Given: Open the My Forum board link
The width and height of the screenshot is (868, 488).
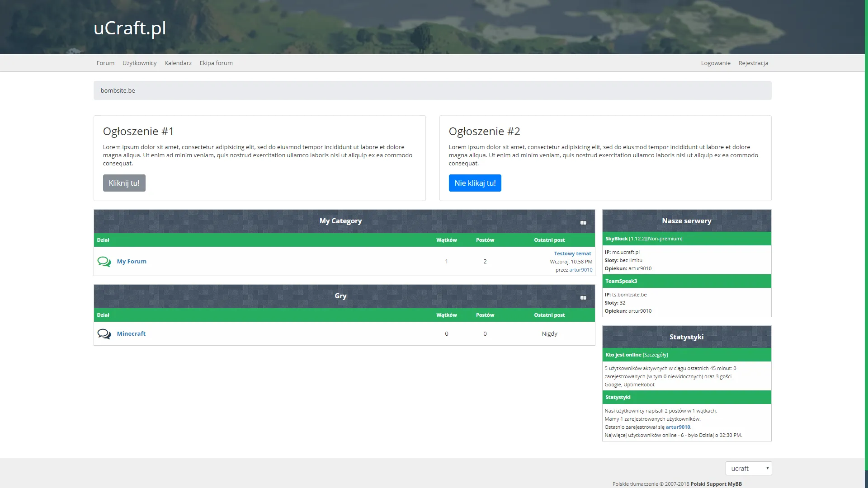Looking at the screenshot, I should tap(132, 262).
